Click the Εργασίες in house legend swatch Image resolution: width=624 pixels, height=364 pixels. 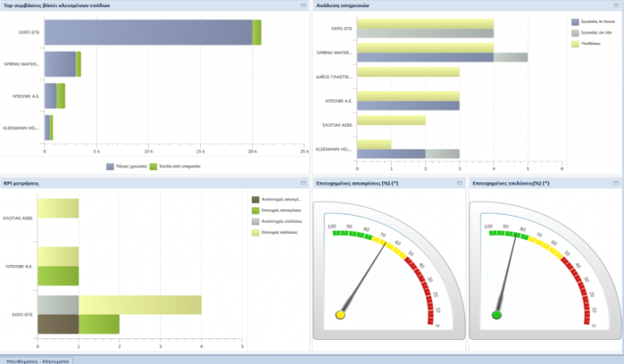(575, 22)
